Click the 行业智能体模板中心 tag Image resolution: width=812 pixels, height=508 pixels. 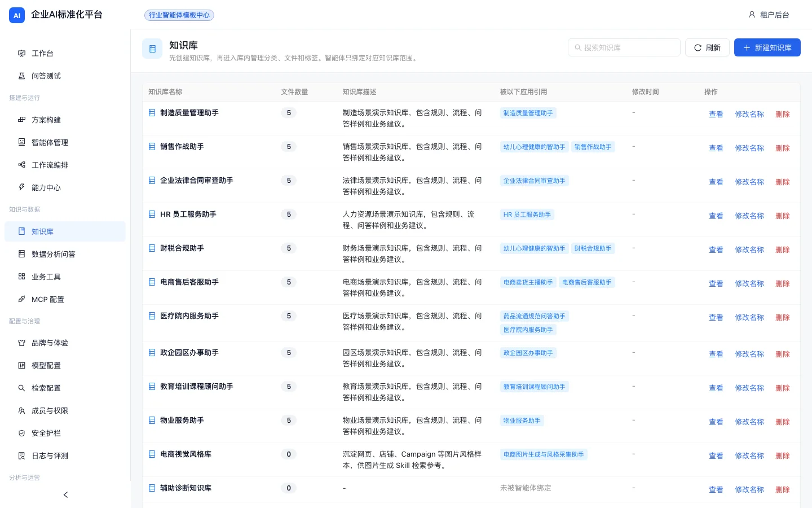[x=179, y=15]
